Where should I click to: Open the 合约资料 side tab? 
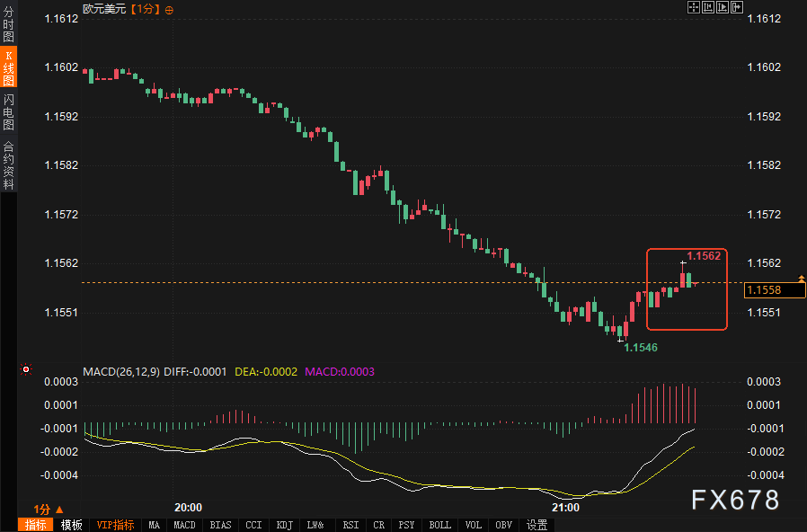(9, 164)
